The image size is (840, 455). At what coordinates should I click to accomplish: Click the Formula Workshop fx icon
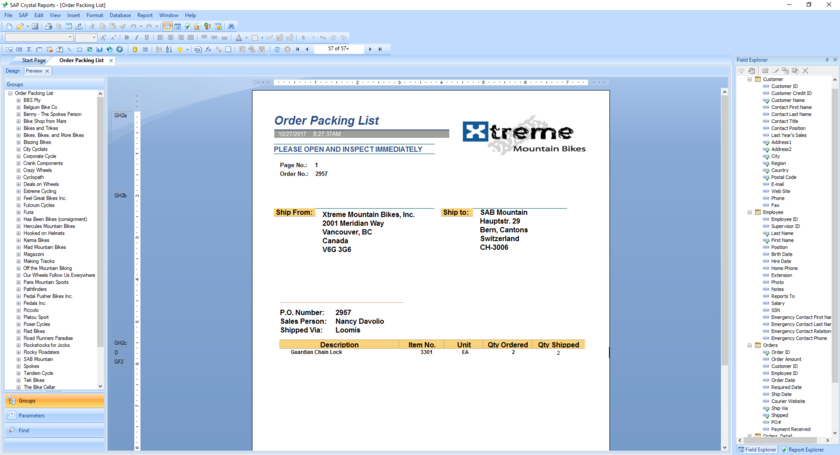[x=208, y=49]
